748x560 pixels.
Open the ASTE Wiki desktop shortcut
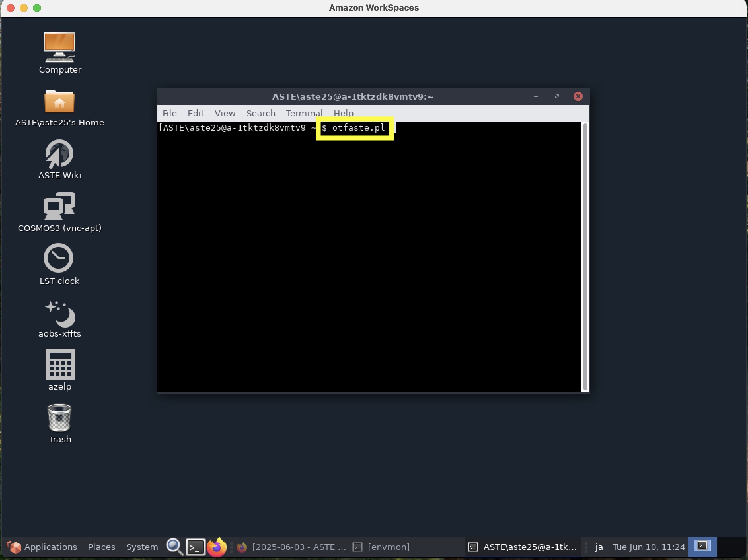(x=59, y=154)
